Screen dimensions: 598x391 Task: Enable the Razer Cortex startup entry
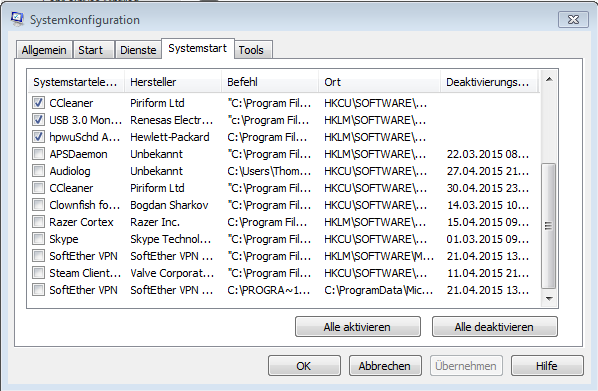pos(38,222)
